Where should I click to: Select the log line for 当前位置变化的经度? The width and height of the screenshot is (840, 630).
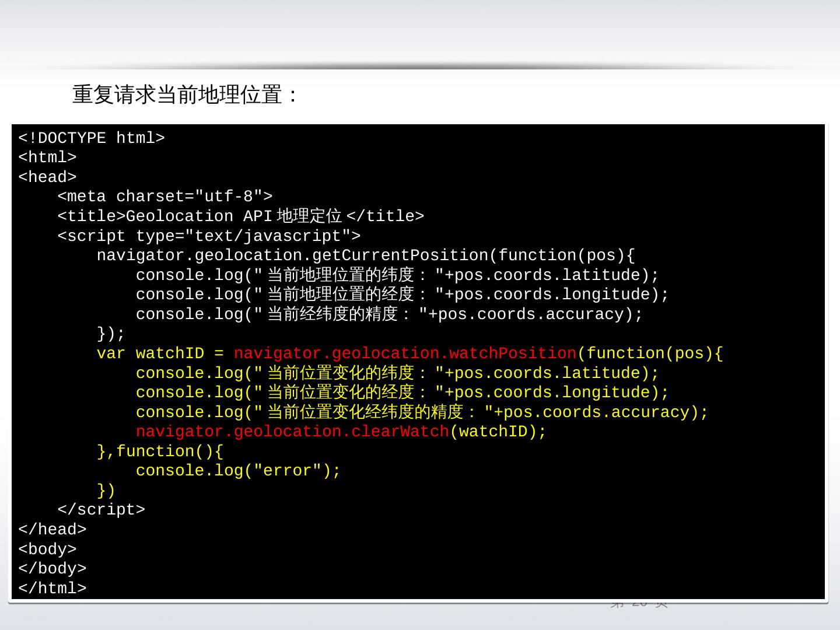(x=402, y=393)
